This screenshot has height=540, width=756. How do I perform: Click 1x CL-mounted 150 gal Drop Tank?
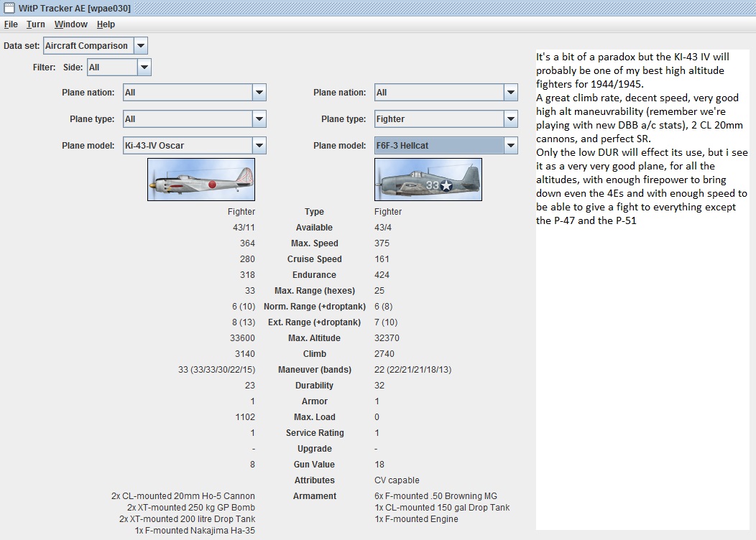coord(442,508)
